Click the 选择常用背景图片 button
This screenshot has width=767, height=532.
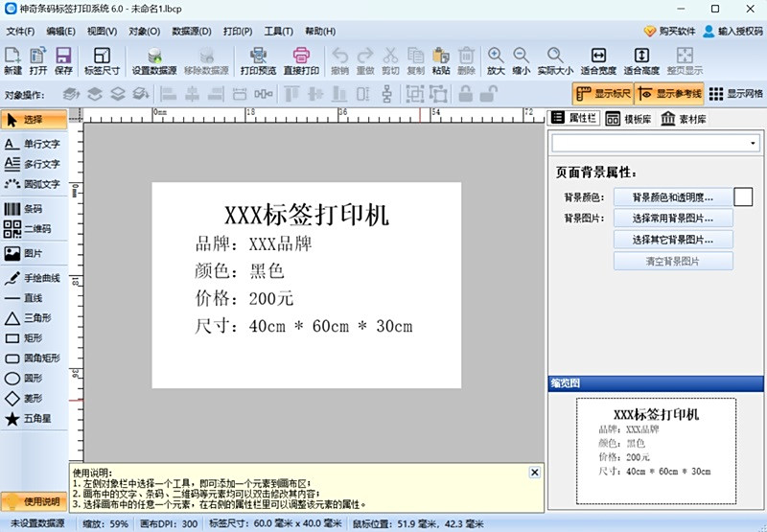tap(672, 219)
